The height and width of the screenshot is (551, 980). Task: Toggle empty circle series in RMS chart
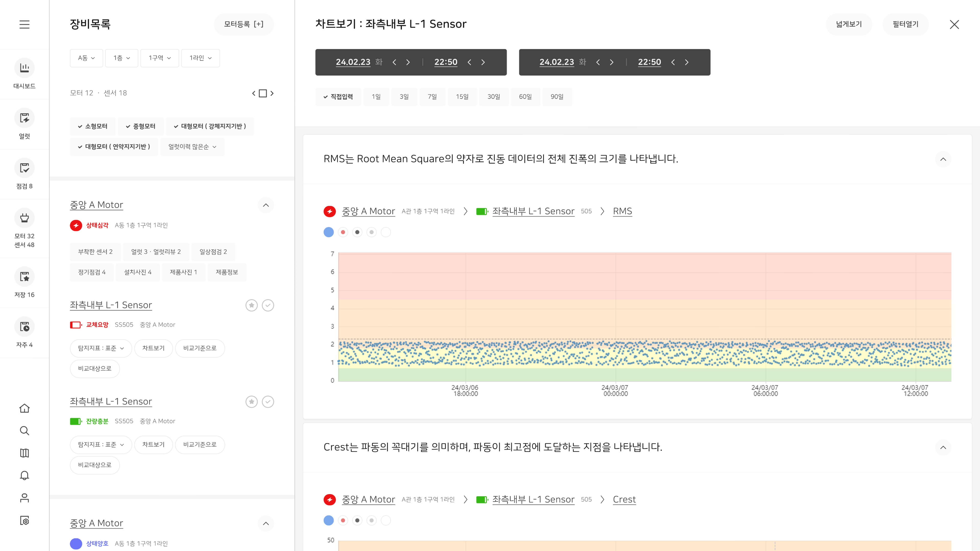click(386, 232)
